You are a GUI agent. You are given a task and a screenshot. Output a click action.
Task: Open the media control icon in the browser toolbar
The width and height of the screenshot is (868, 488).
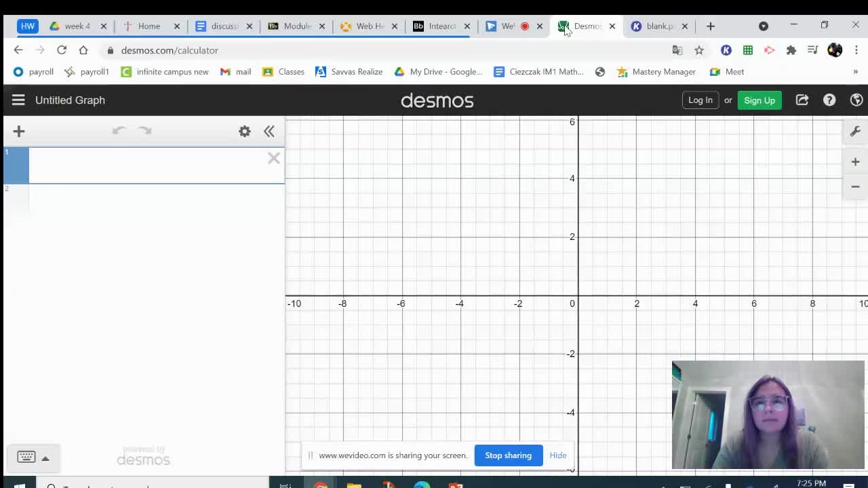tap(812, 50)
